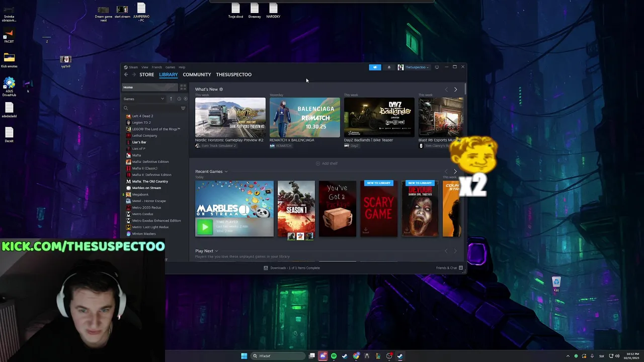Select Metro Exodus Enhanced Edition in list
The width and height of the screenshot is (644, 362).
click(x=156, y=221)
